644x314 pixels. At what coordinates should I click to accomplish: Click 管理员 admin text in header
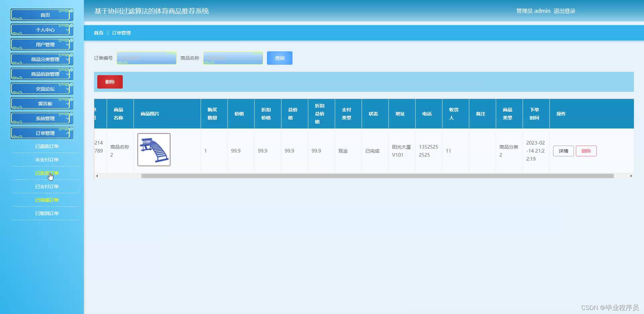point(533,11)
